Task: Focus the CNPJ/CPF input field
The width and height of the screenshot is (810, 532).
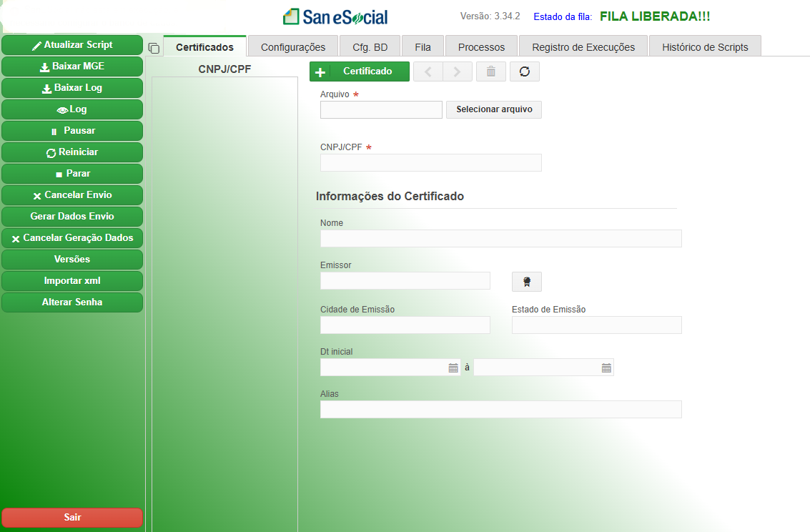Action: point(431,163)
